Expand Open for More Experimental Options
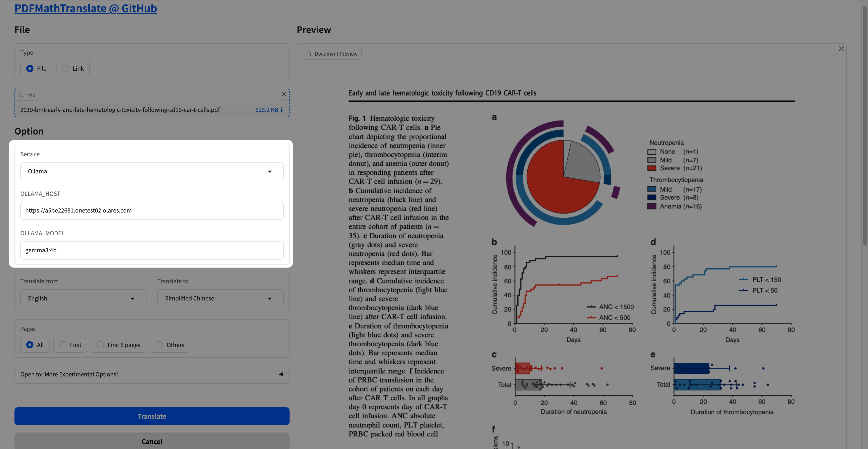Screen dimensions: 868x449 [x=152, y=374]
